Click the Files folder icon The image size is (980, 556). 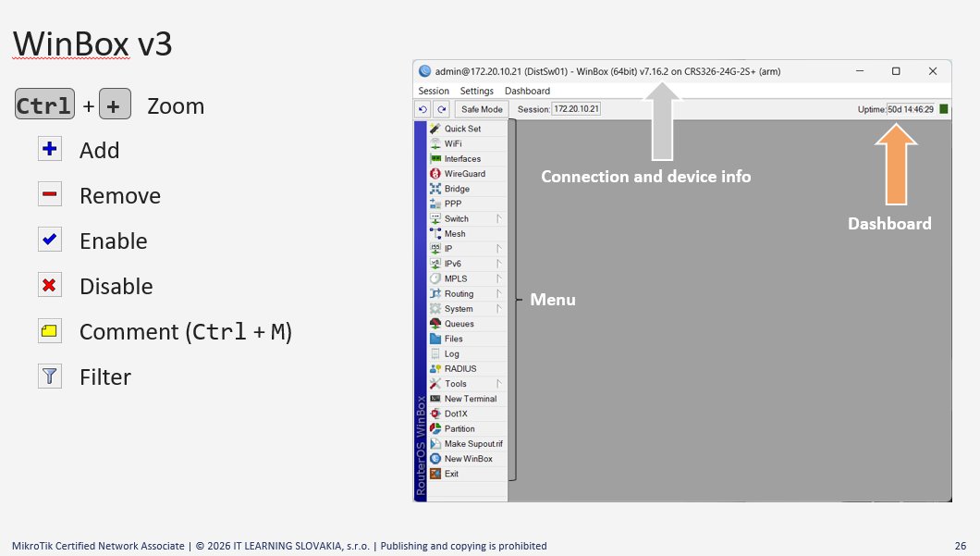(435, 339)
